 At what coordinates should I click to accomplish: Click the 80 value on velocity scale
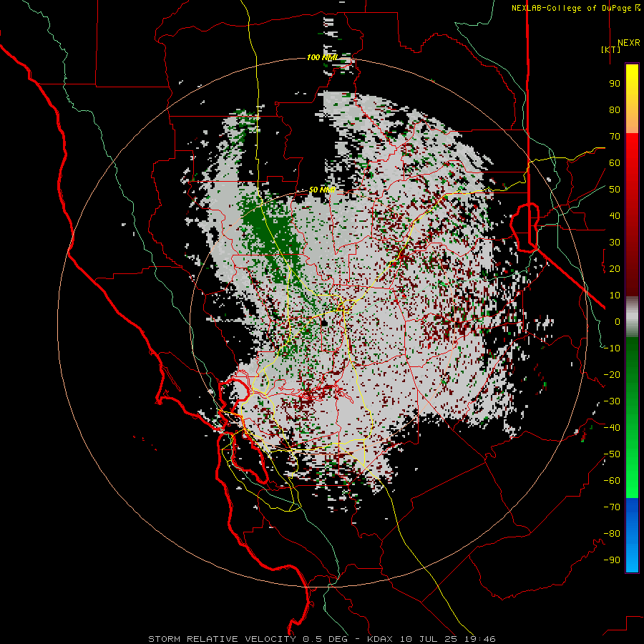point(615,109)
